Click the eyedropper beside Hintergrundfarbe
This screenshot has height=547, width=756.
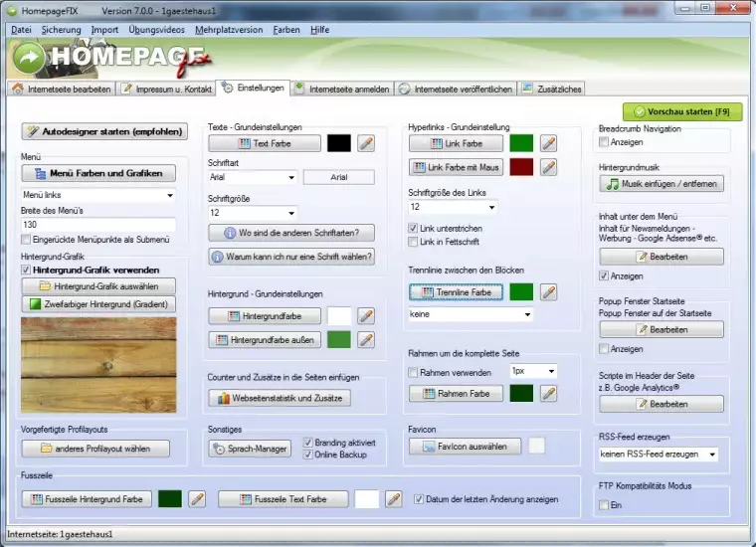[366, 316]
